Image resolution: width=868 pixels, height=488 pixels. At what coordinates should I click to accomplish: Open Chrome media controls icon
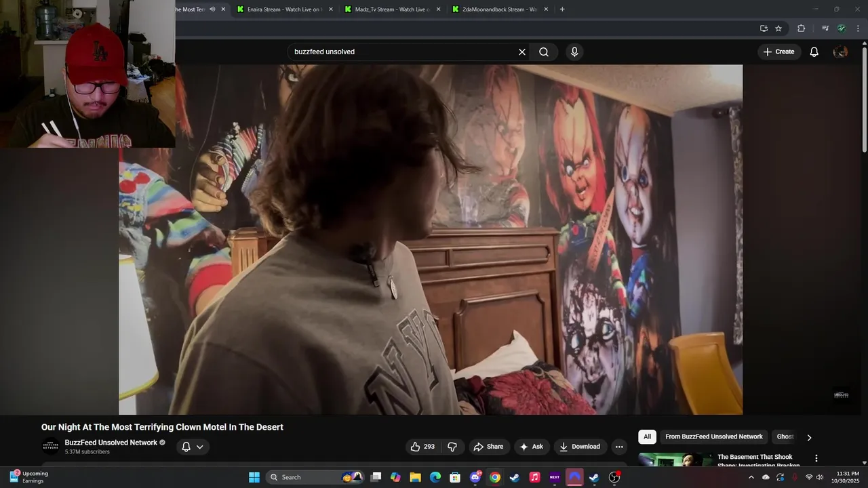pos(825,28)
